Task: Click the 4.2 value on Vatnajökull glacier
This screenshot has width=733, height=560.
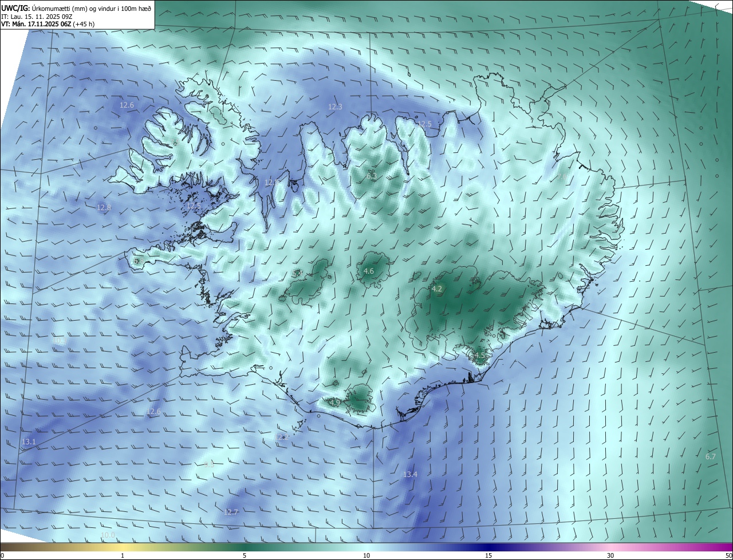Action: click(x=437, y=289)
